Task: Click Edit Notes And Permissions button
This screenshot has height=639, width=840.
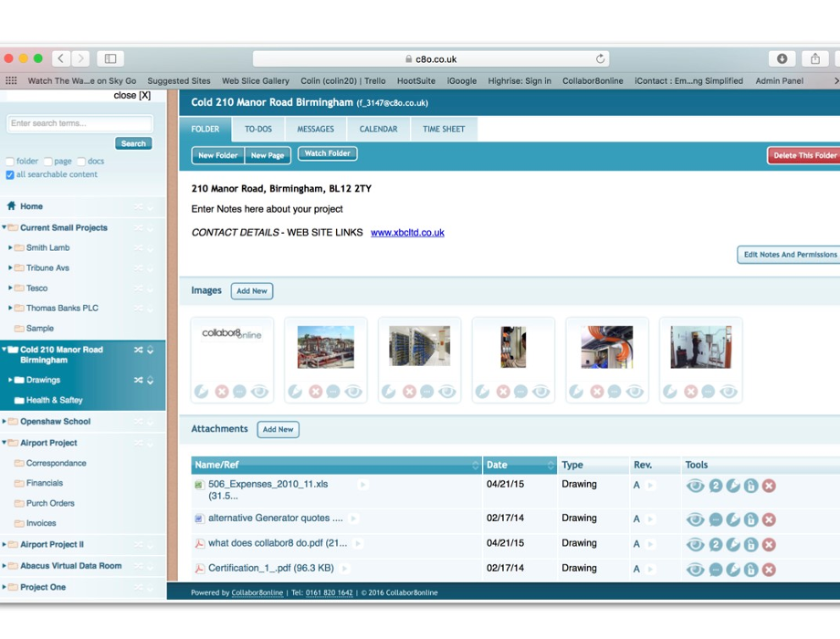Action: pos(790,255)
